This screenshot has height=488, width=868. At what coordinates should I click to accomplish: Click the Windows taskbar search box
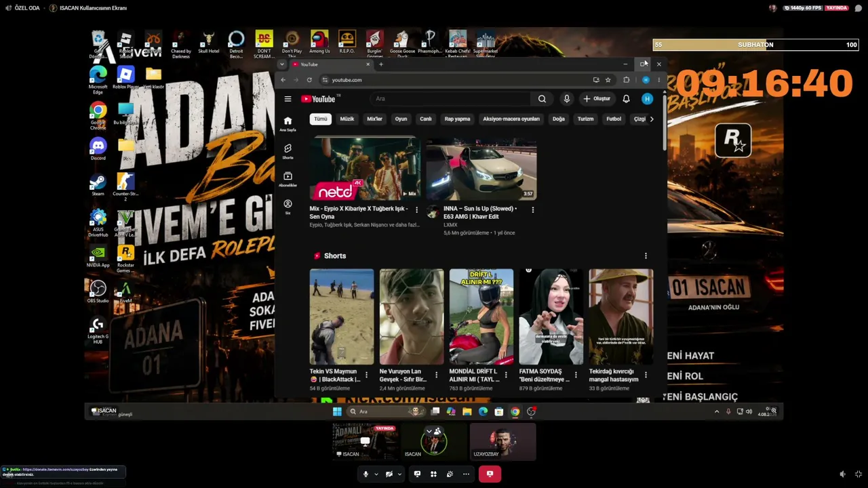387,411
